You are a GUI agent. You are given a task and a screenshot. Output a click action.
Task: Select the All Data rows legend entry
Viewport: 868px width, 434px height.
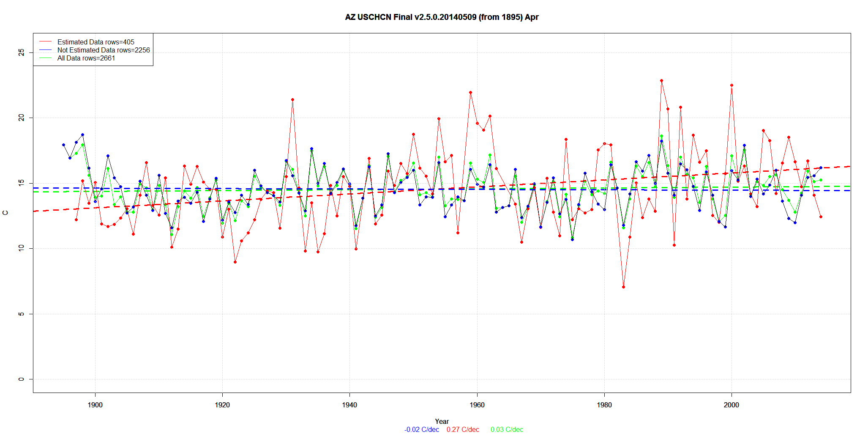pos(86,58)
